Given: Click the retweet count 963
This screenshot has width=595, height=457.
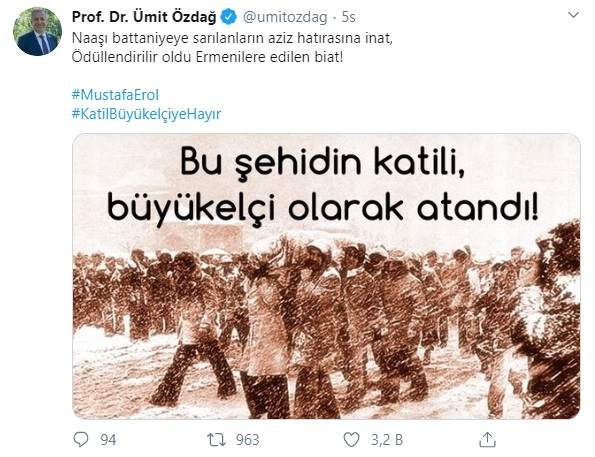Looking at the screenshot, I should (248, 440).
